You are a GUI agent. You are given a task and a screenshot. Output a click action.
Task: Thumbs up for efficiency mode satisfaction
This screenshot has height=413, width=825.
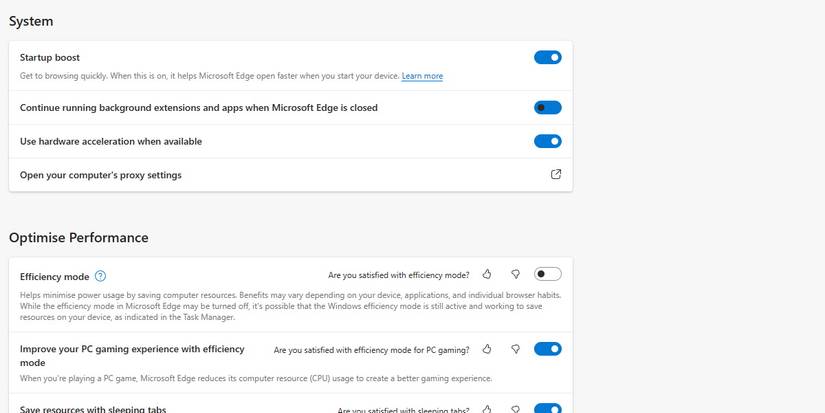click(x=487, y=274)
